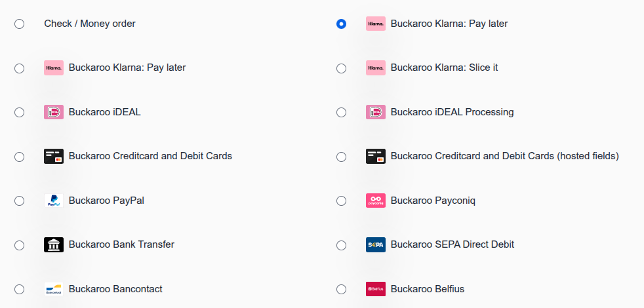Click the red Belfius logo icon
Image resolution: width=644 pixels, height=308 pixels.
[x=376, y=289]
